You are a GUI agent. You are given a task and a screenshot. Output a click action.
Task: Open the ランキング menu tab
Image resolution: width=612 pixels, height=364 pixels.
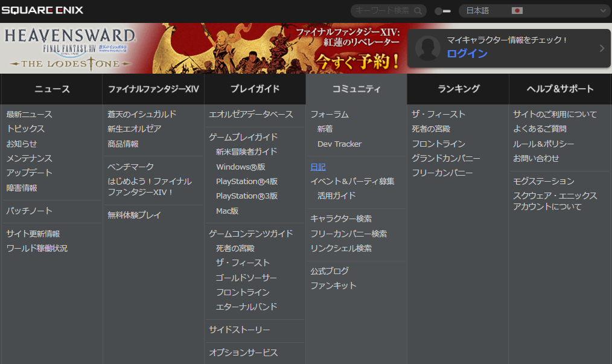457,88
